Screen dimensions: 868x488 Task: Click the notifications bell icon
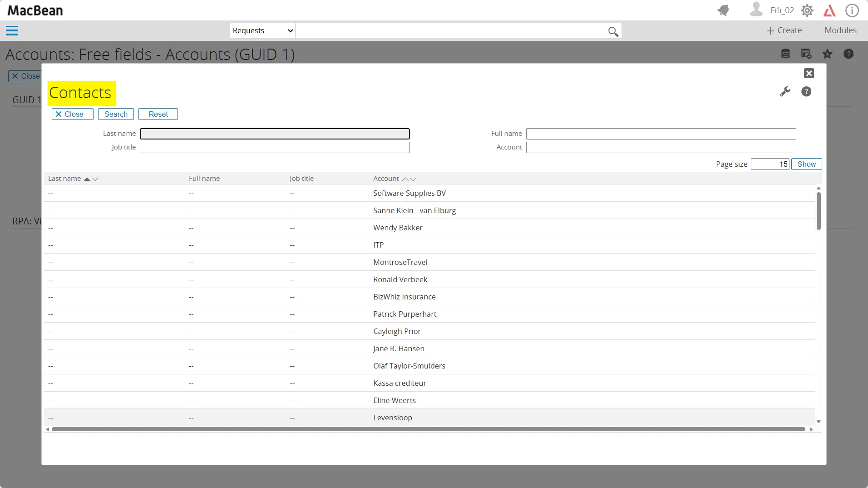[723, 10]
